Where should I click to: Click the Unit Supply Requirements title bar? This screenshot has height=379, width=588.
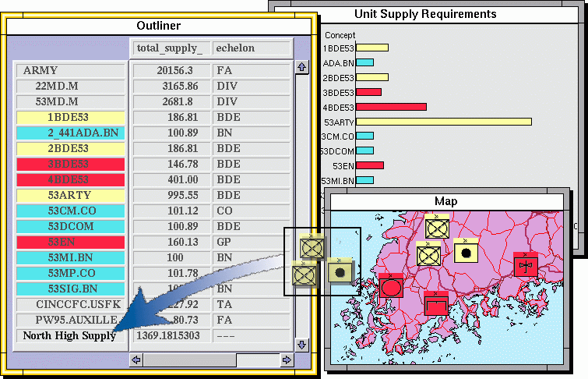coord(425,14)
